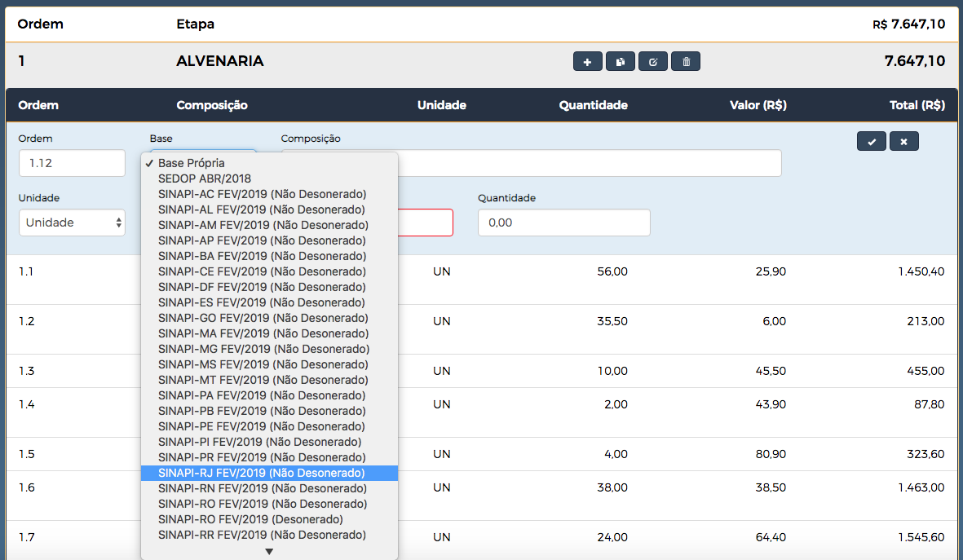Choose SINAPI-RO FEV/2019 (Não Desonerado)
Screen dimensions: 963x560
270,504
